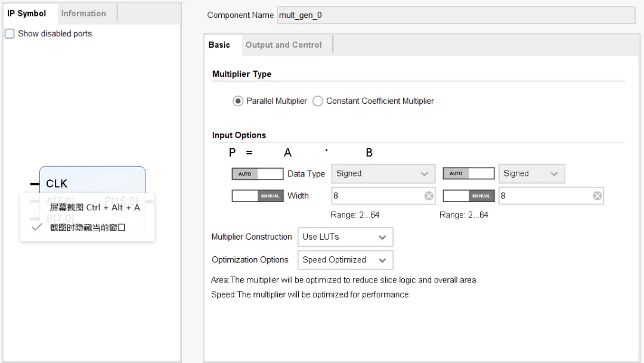The image size is (644, 363).
Task: Select Constant Coefficient Multiplier option
Action: click(318, 101)
